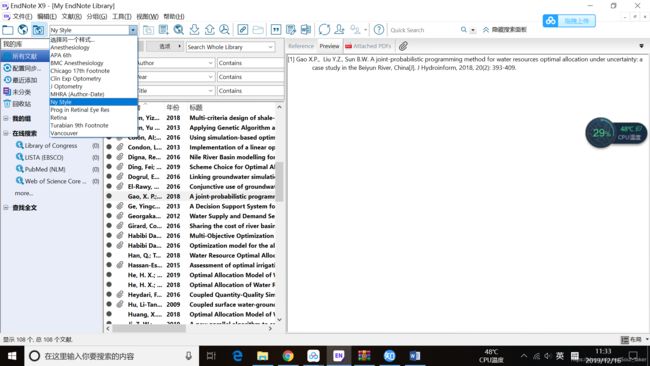The height and width of the screenshot is (366, 650).
Task: Click the cloud upload icon near window controls
Action: [551, 20]
